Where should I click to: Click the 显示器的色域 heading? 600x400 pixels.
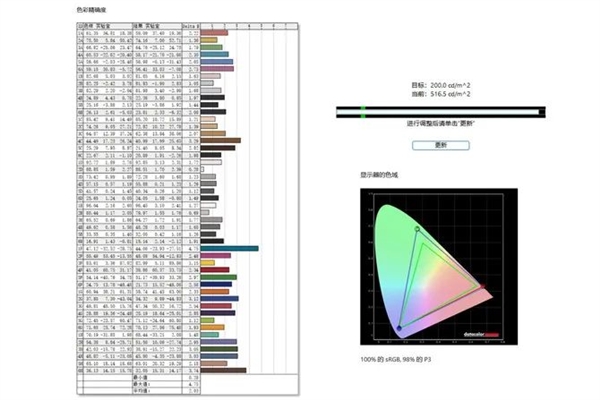point(382,173)
